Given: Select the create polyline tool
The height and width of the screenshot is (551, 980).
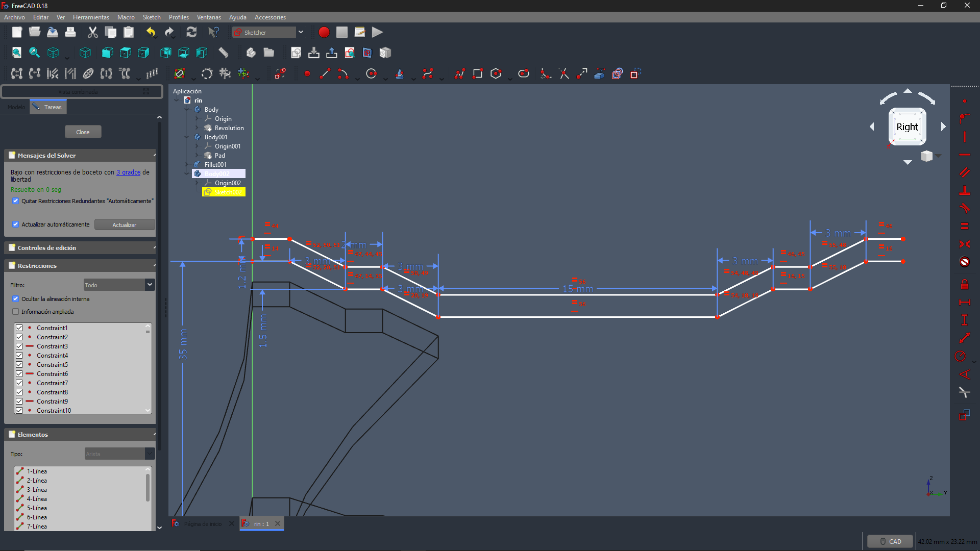Looking at the screenshot, I should 459,73.
